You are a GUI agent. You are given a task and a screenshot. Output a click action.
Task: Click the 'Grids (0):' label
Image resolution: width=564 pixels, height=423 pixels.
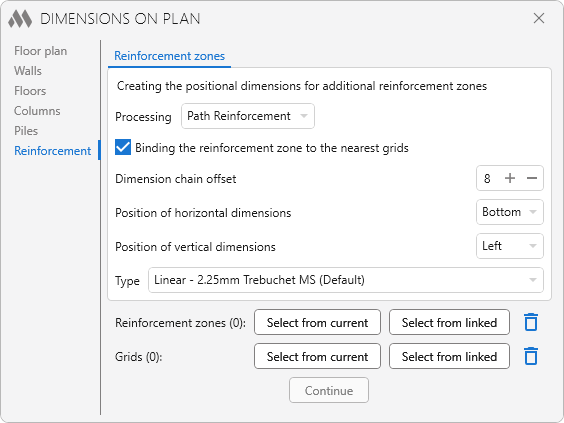click(x=138, y=357)
